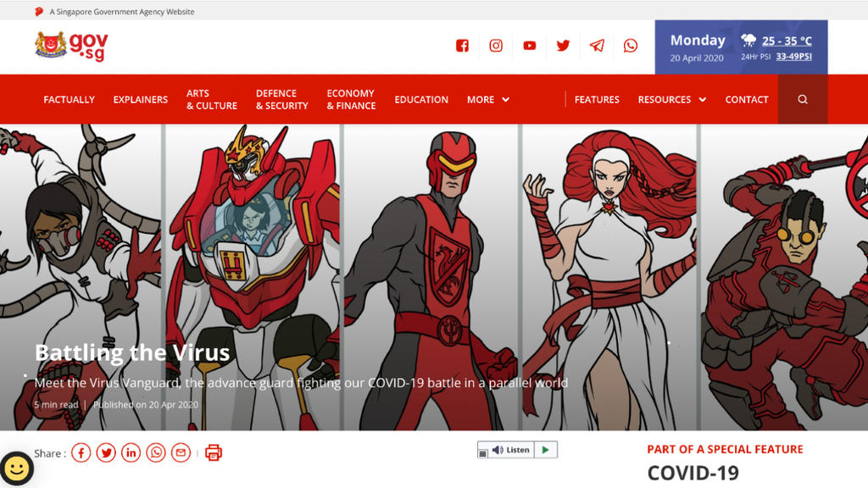This screenshot has width=868, height=488.
Task: Open the YouTube channel icon
Action: (x=530, y=46)
